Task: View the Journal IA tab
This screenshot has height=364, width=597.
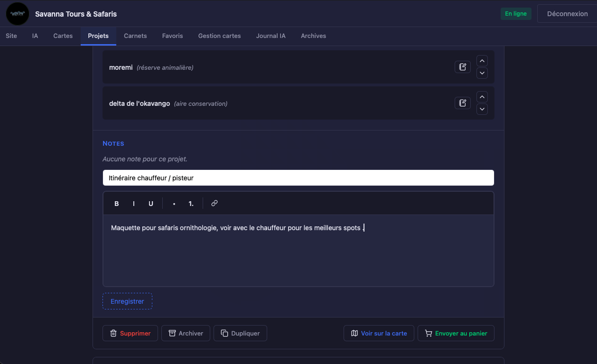Action: [271, 36]
